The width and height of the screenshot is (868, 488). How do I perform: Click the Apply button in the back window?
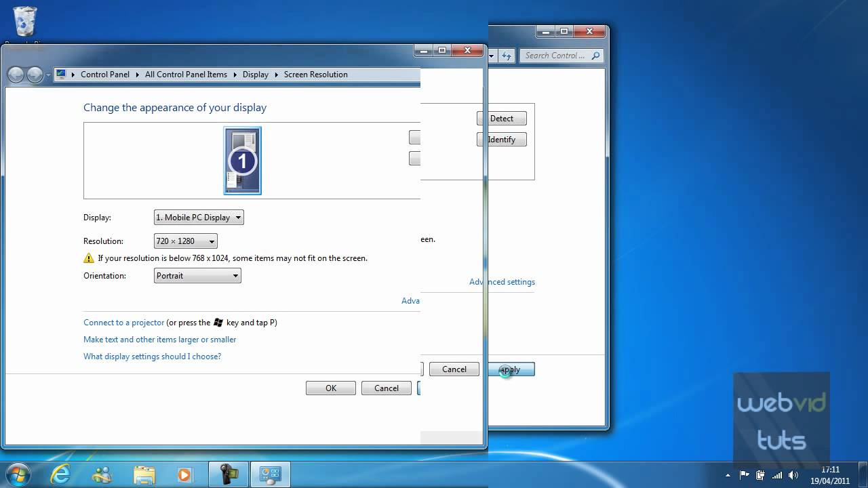pos(511,369)
